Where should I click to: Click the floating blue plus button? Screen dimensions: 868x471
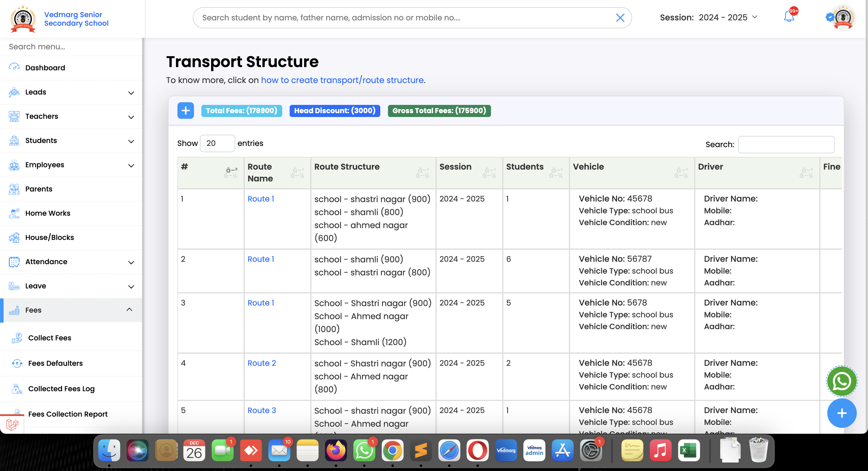[x=841, y=413]
